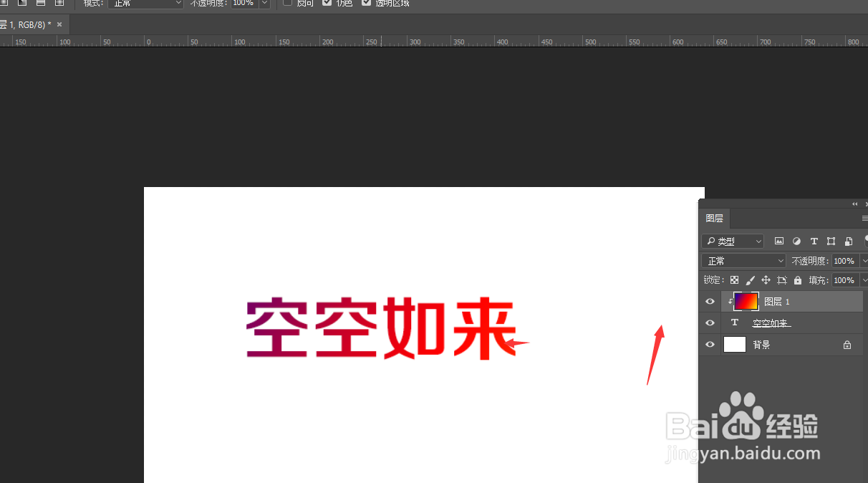Viewport: 868px width, 483px height.
Task: Click the 填充 fill value field
Action: pyautogui.click(x=844, y=279)
